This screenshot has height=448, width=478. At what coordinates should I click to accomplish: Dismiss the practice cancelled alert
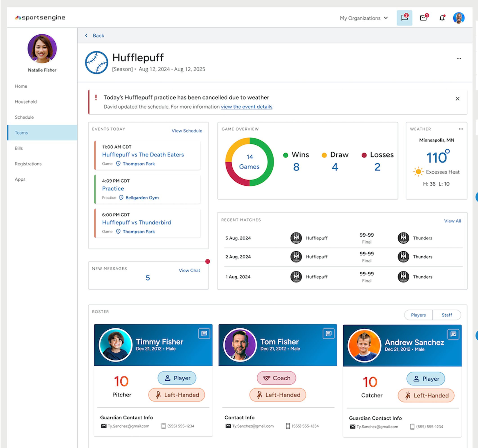[457, 99]
